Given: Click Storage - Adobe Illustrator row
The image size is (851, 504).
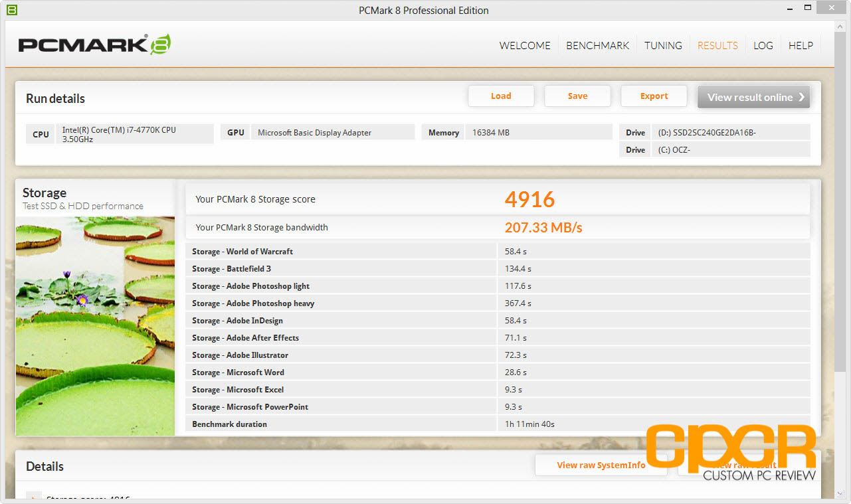Looking at the screenshot, I should 498,355.
